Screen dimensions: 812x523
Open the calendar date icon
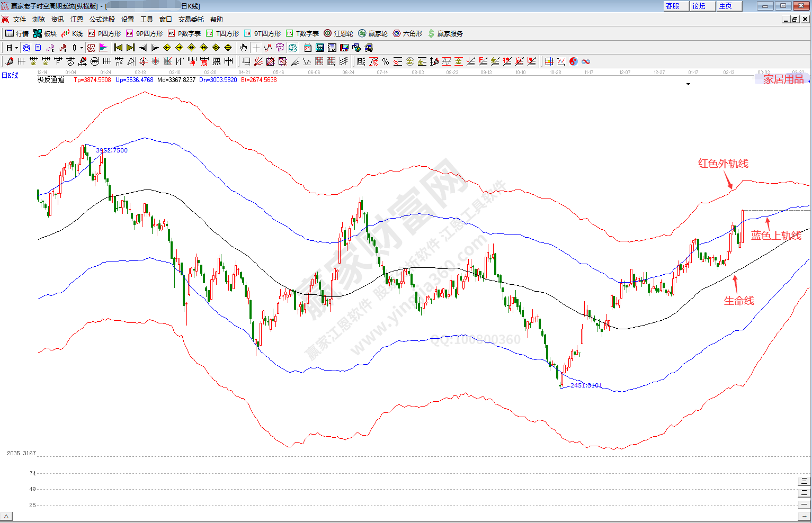tap(308, 48)
